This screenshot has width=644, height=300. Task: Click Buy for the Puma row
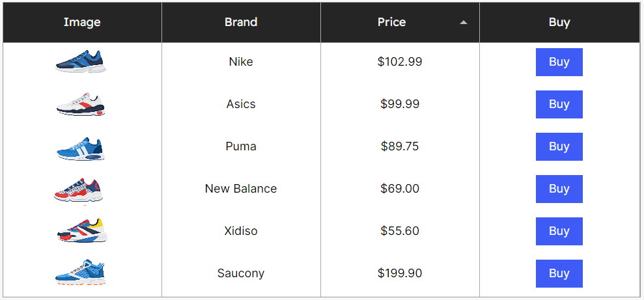559,146
